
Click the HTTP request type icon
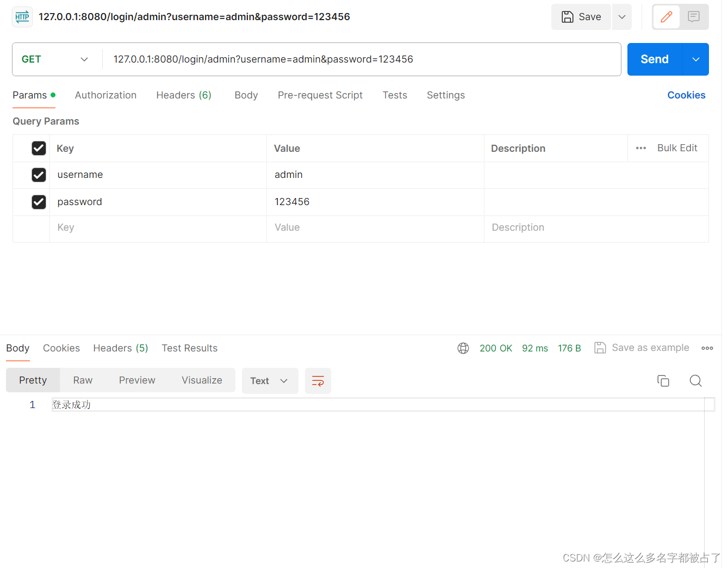click(x=22, y=17)
